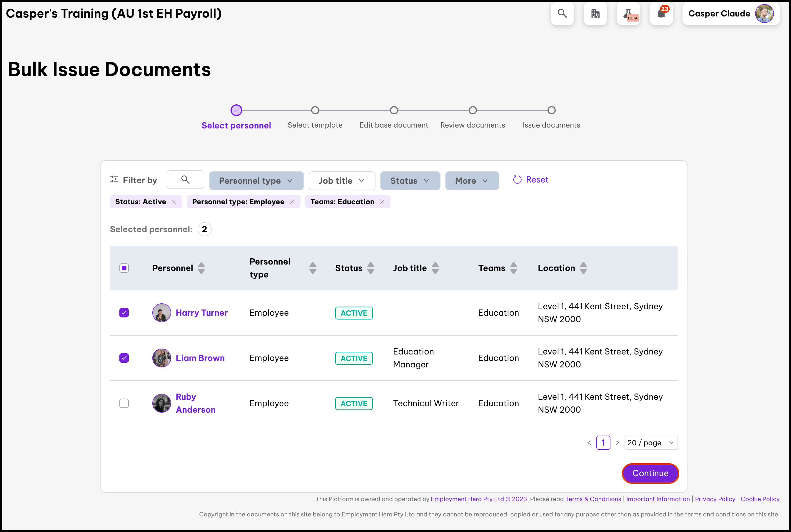
Task: Remove Personnel type: Employee filter tag
Action: 292,202
